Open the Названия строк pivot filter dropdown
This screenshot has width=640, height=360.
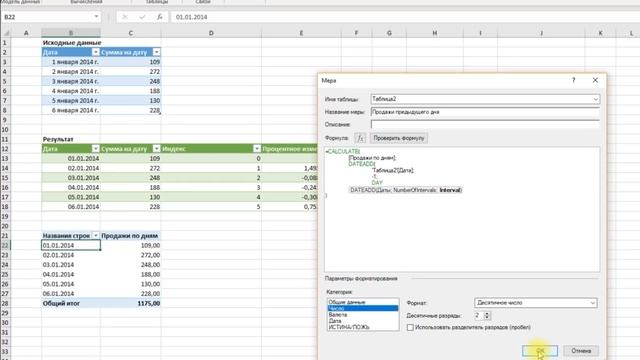[x=96, y=236]
